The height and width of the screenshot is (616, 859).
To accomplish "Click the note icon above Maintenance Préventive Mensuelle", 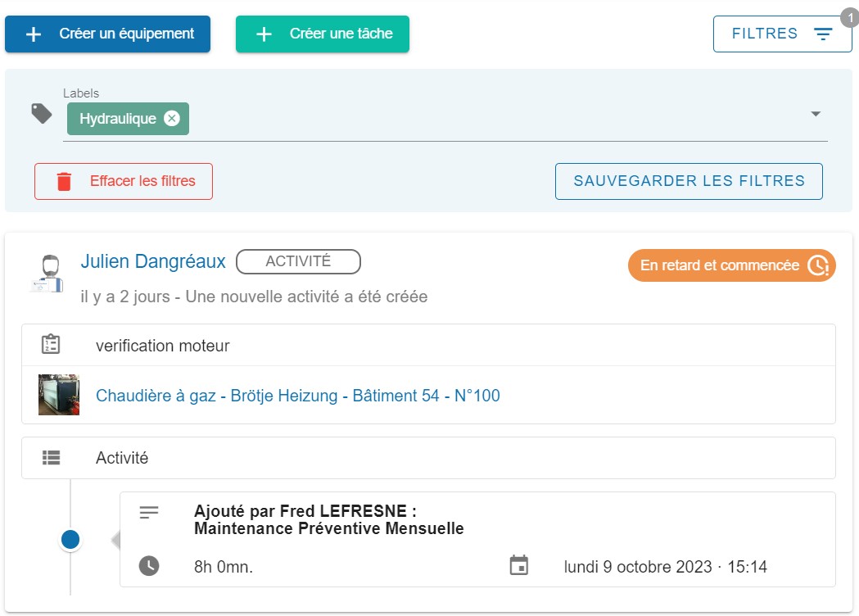I will [x=150, y=512].
